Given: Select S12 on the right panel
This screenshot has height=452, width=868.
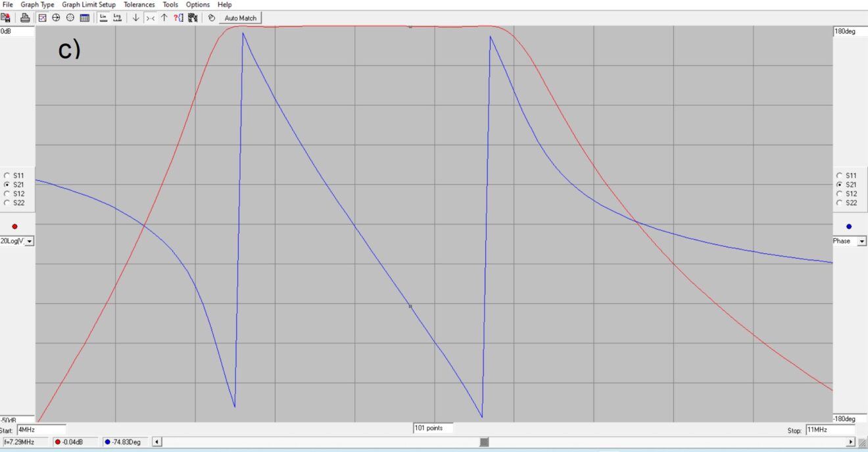Looking at the screenshot, I should coord(840,193).
